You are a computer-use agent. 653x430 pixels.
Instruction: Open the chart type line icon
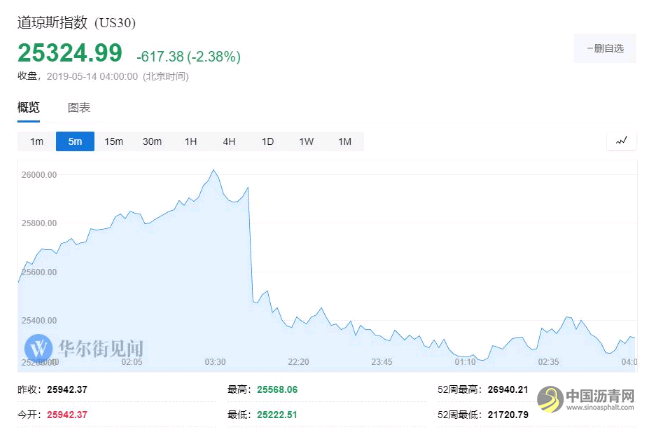tap(621, 141)
